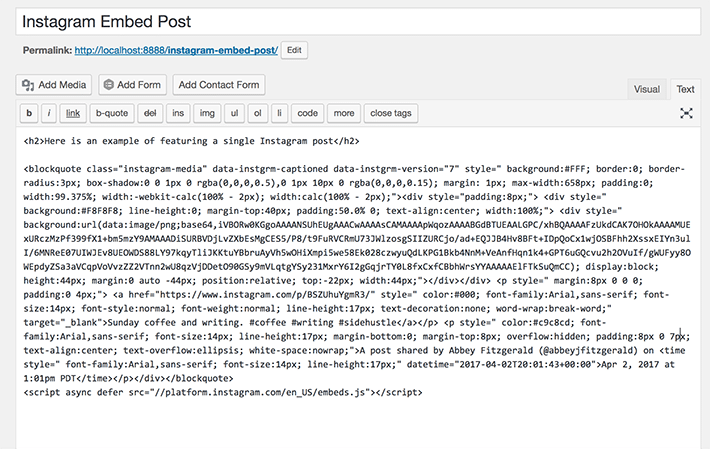Open the Add Contact Form dialog
This screenshot has height=449, width=710.
(x=219, y=85)
